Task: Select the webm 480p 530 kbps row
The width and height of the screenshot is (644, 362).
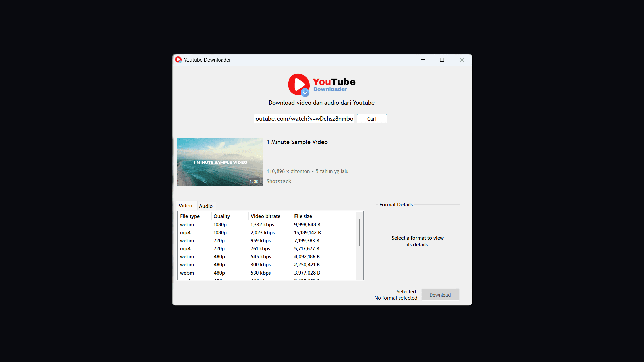Action: 267,273
